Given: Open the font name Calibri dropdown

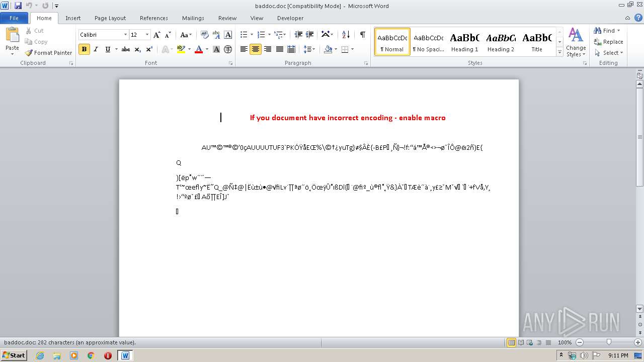Looking at the screenshot, I should point(125,35).
